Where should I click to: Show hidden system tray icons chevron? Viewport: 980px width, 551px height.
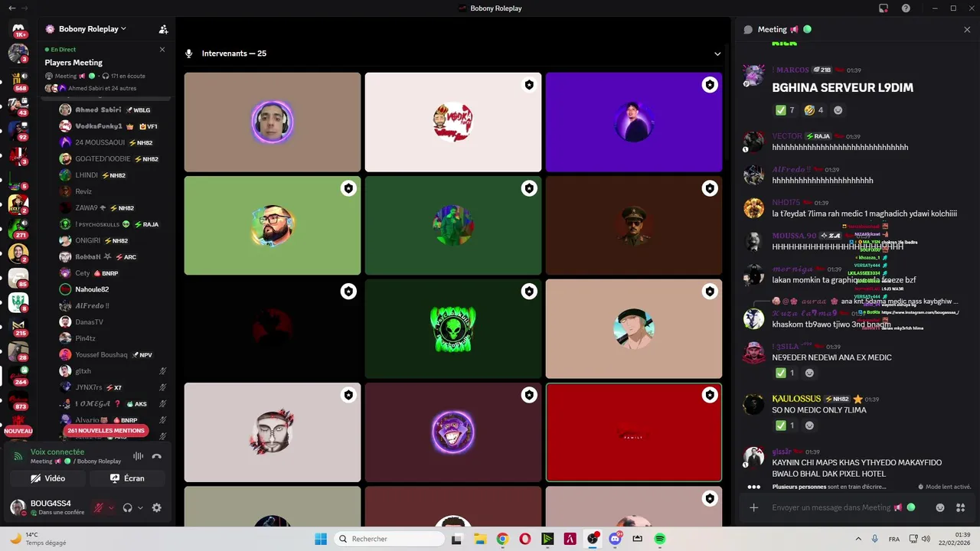(x=857, y=539)
